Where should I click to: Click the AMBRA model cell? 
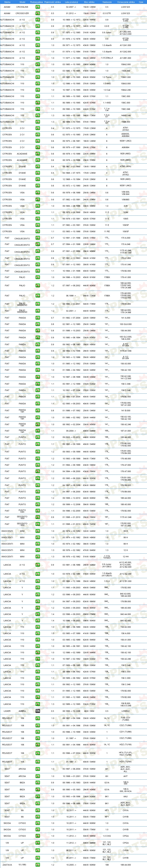(22, 711)
